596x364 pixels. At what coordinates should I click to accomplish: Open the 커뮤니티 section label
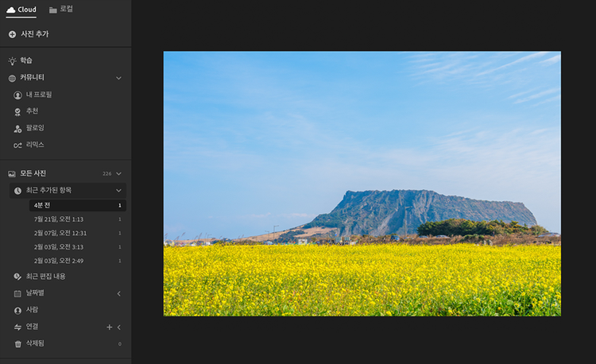tap(32, 78)
